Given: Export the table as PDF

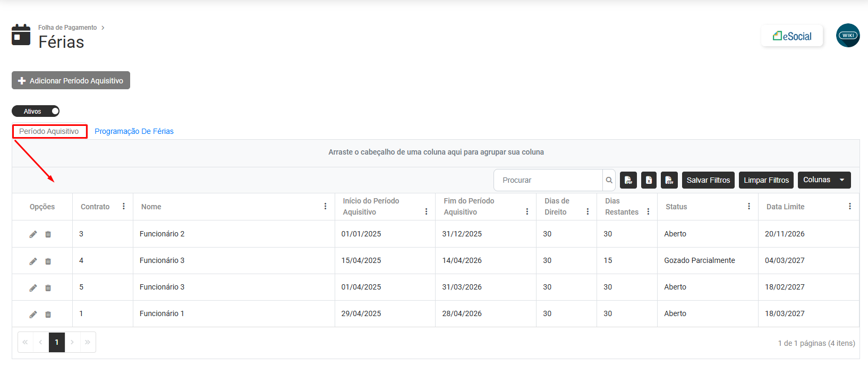Looking at the screenshot, I should pos(628,180).
